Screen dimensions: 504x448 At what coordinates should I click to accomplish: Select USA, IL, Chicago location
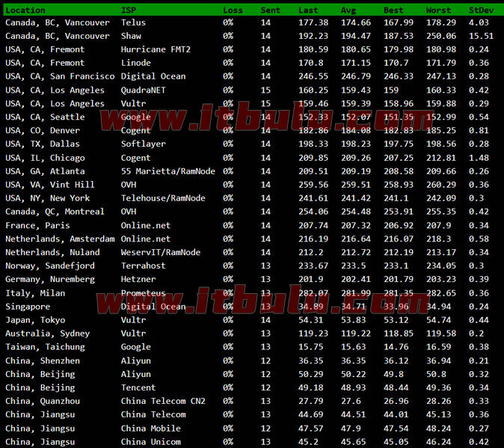45,158
